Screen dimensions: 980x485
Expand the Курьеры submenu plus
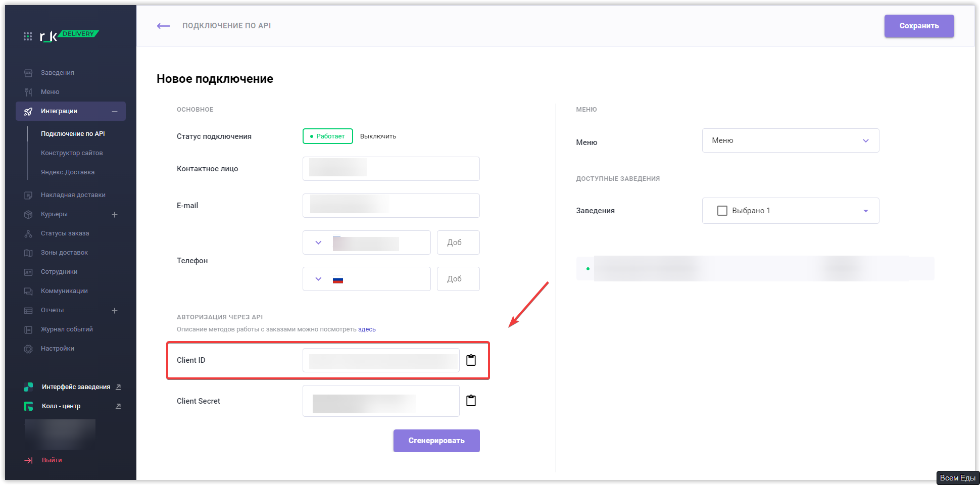click(115, 215)
